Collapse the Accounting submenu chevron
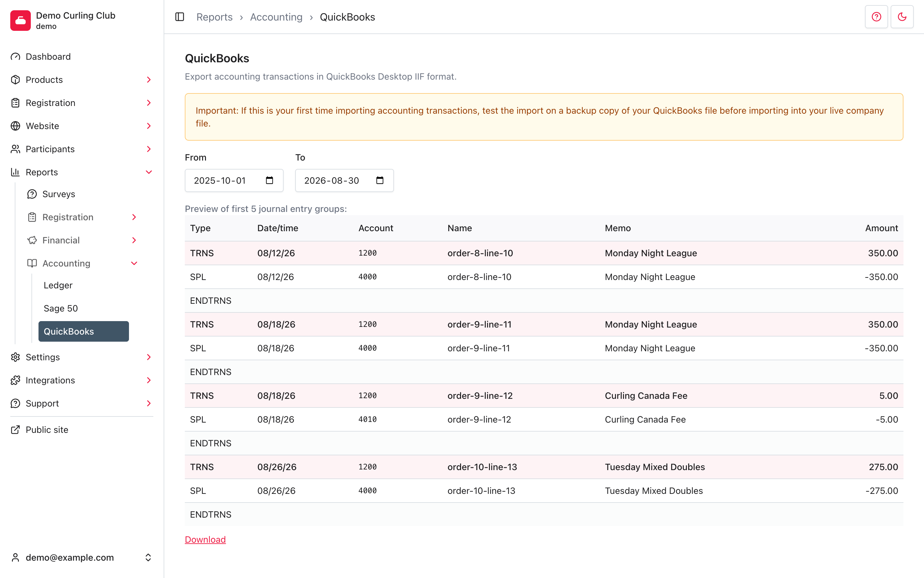924x578 pixels. [x=134, y=263]
